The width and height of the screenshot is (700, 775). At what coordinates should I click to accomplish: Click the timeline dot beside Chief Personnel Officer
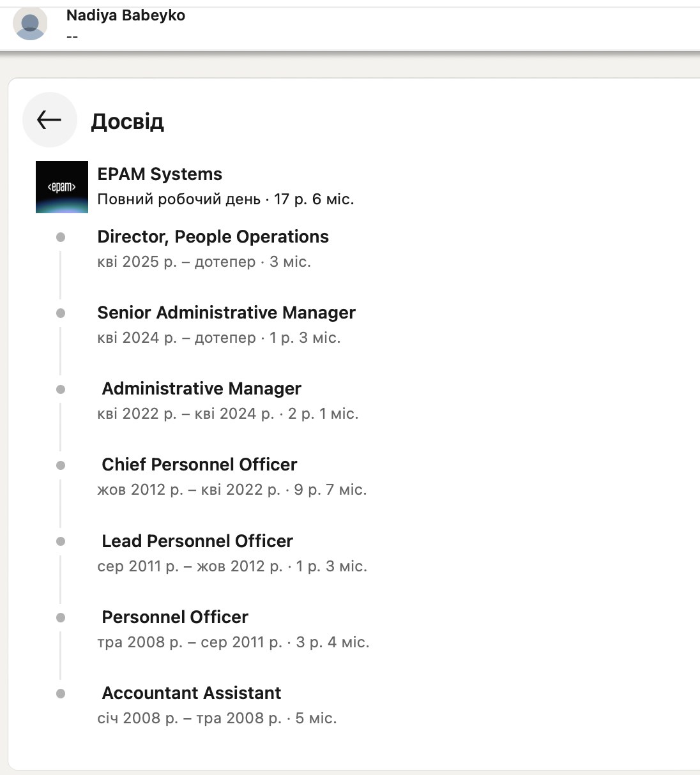(61, 465)
